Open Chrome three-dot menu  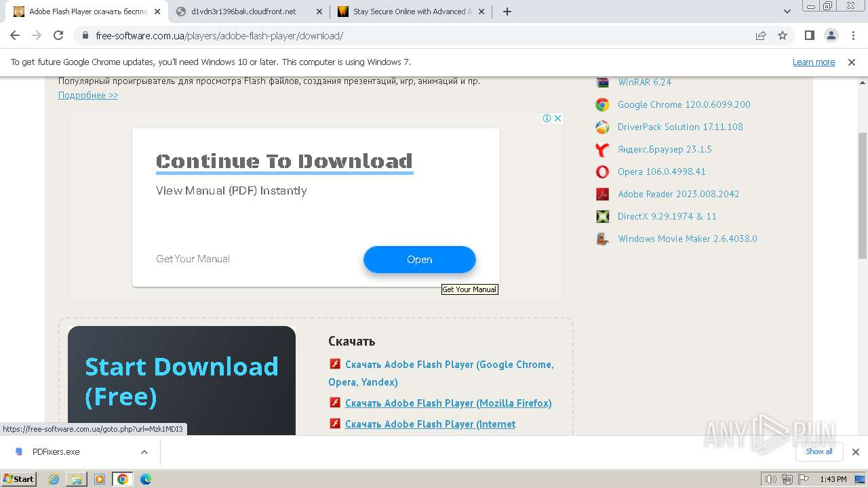pyautogui.click(x=852, y=36)
